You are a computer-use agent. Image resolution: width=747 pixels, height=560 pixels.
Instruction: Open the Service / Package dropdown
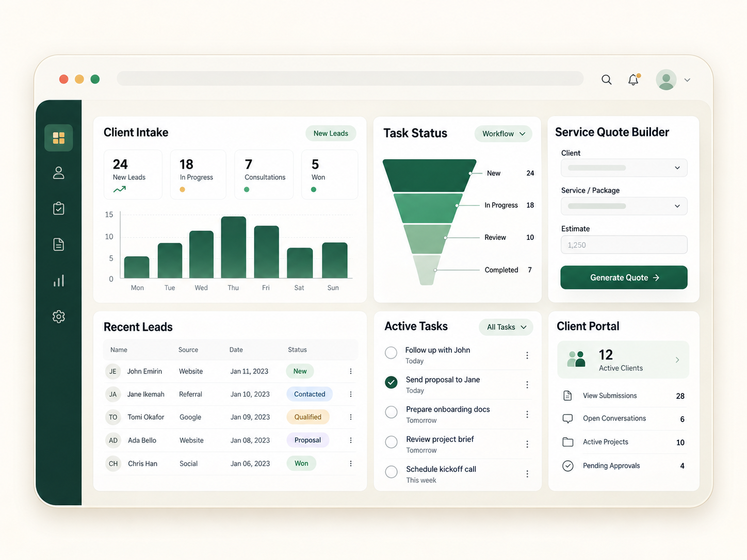pos(624,206)
